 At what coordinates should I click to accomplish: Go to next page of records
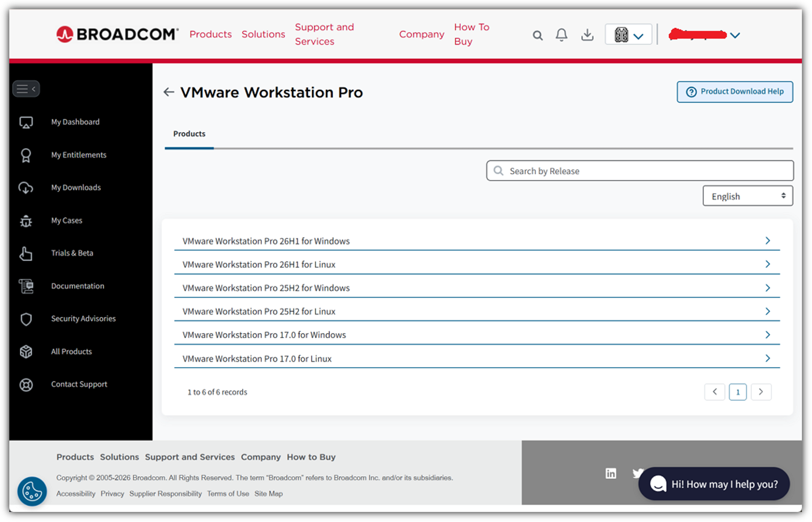(761, 391)
